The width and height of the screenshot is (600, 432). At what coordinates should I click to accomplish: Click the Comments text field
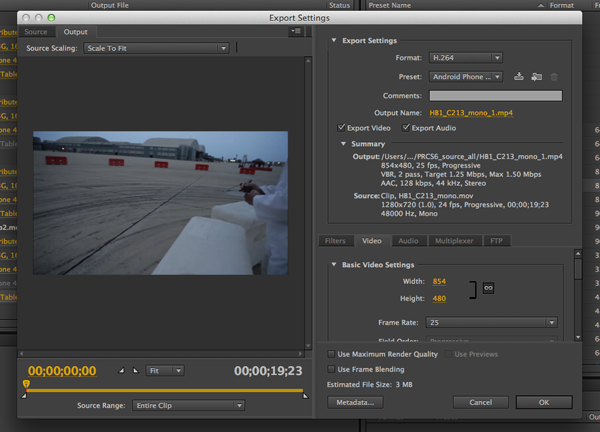[496, 95]
